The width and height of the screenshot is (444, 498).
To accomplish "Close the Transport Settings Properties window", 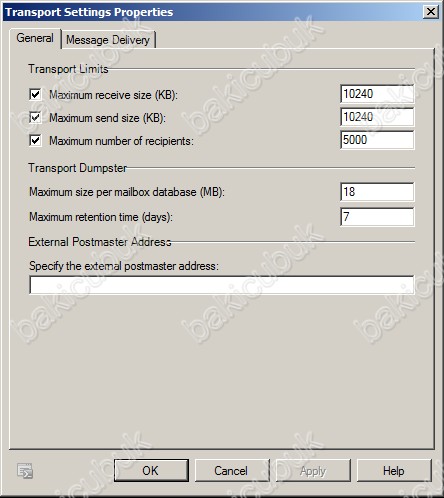I will coord(431,12).
